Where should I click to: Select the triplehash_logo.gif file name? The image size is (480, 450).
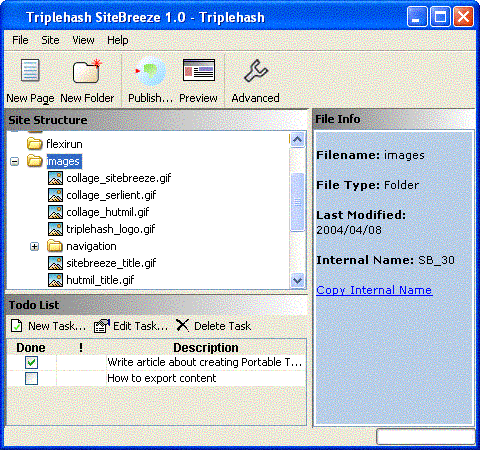(x=111, y=229)
